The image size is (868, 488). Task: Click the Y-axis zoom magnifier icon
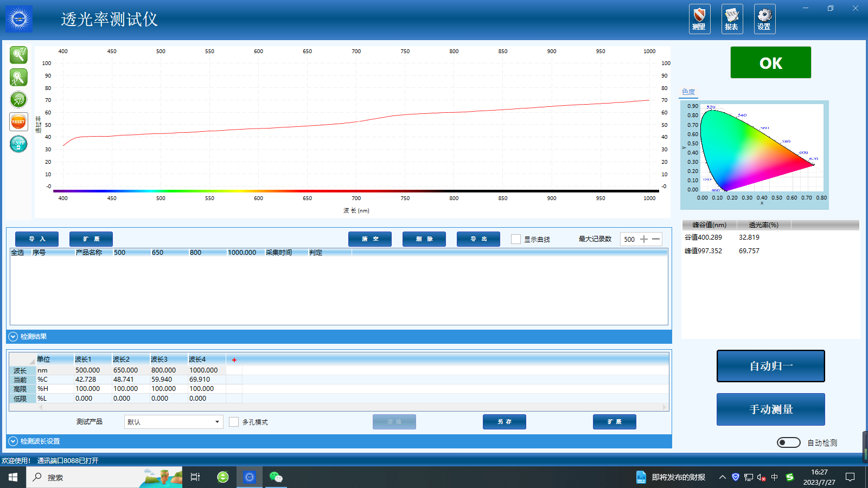click(x=18, y=55)
